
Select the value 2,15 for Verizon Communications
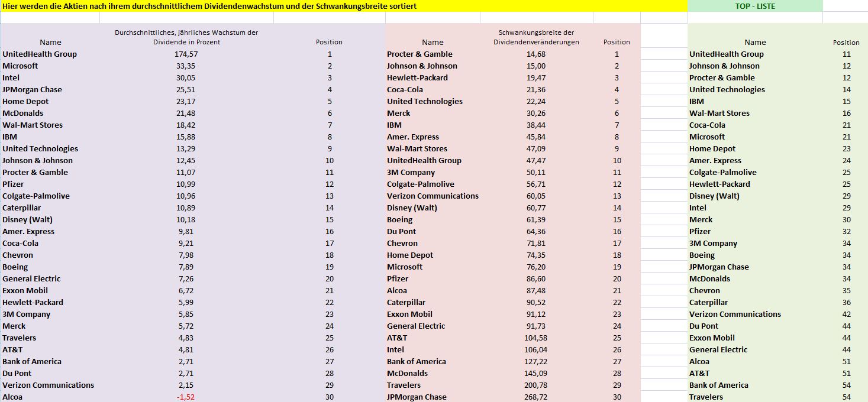coord(186,385)
